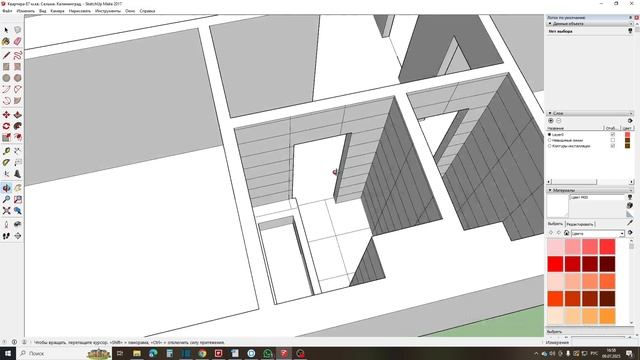This screenshot has height=360, width=640.
Task: Open the layers panel details menu arrow
Action: 630,121
